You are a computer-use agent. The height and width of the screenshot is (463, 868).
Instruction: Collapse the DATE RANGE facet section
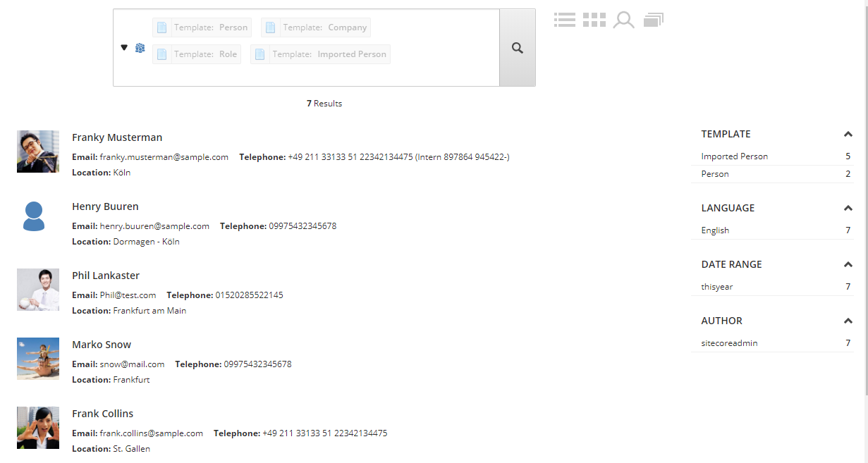[x=848, y=264]
